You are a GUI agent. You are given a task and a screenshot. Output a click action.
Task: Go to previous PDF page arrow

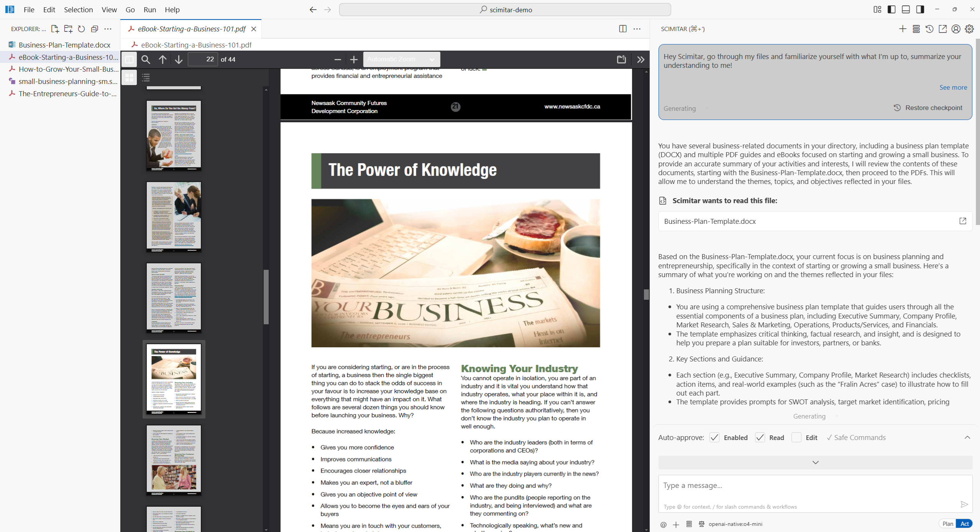(163, 59)
